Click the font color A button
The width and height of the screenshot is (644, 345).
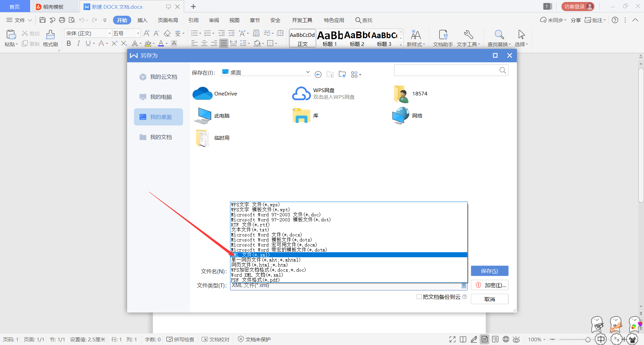click(161, 43)
